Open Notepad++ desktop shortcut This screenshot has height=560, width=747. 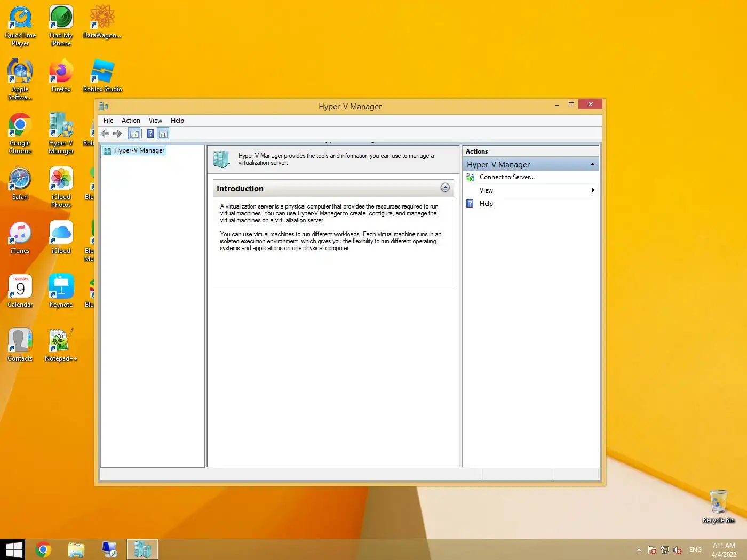[61, 346]
